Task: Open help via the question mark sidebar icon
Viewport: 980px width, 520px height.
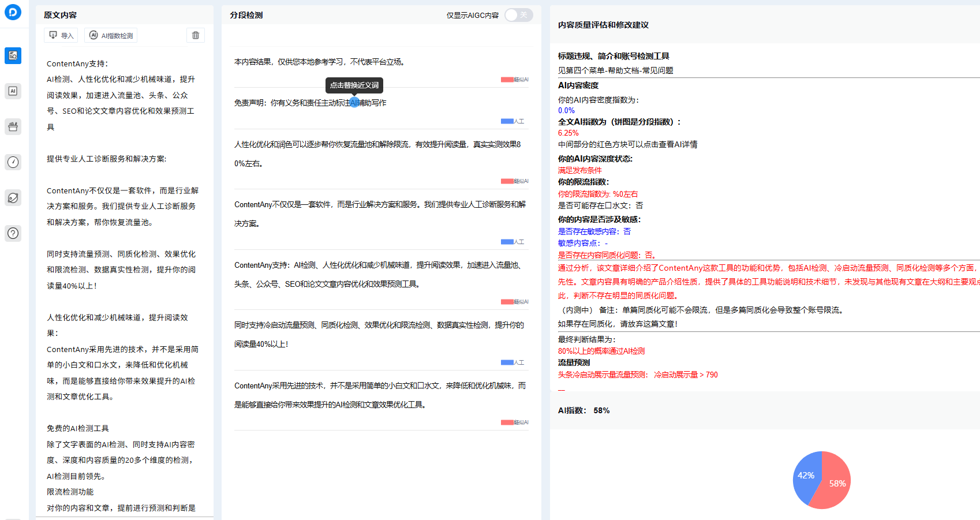Action: pos(13,233)
